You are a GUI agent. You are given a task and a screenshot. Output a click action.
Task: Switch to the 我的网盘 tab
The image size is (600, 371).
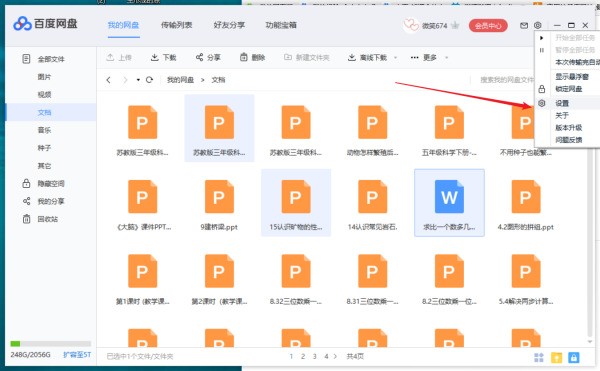(x=123, y=25)
